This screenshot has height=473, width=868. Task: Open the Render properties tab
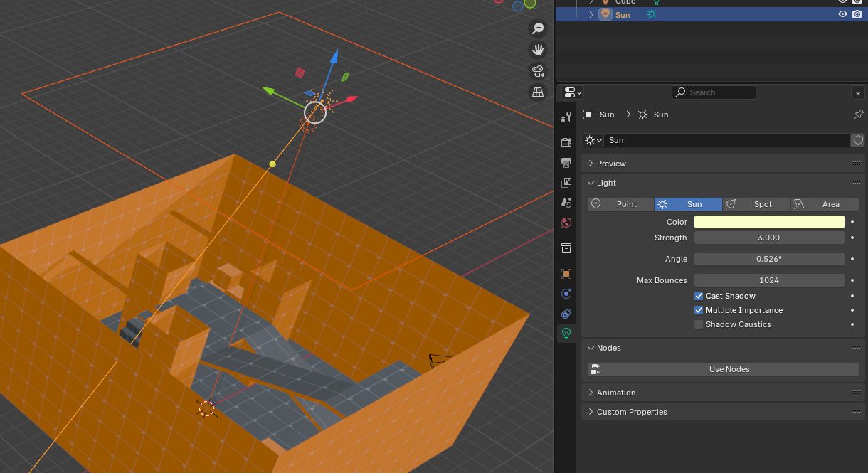(x=566, y=143)
